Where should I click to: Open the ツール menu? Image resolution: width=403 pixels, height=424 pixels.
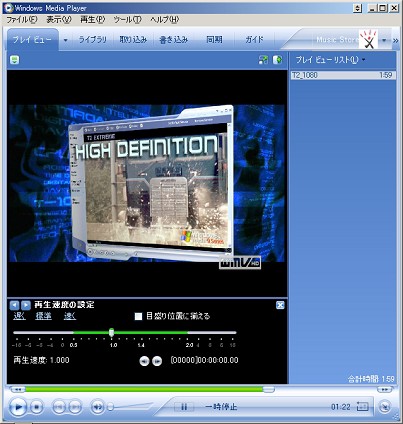(127, 20)
